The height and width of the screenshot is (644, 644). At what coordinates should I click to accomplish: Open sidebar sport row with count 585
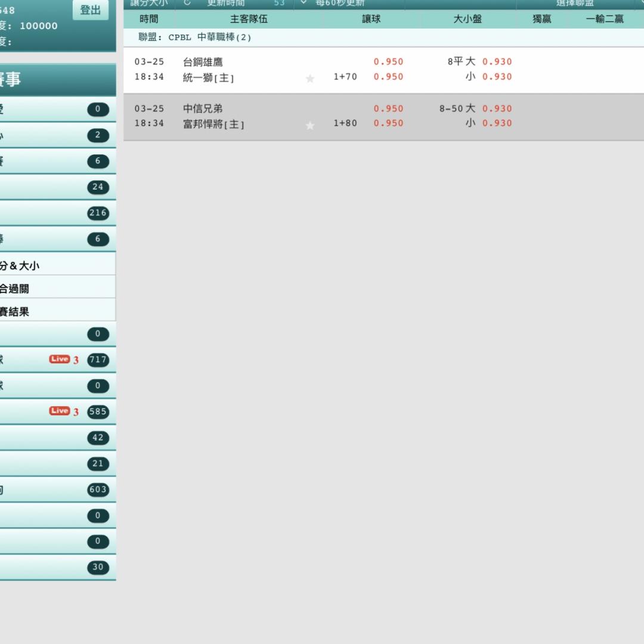58,411
